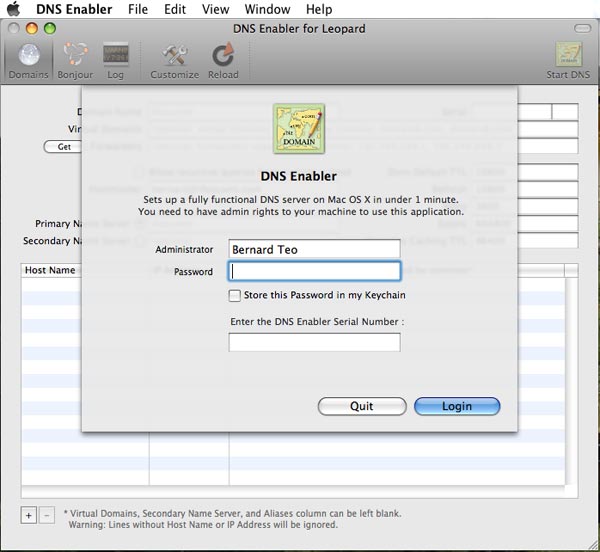Show the Log panel icon
This screenshot has height=552, width=600.
(x=115, y=58)
